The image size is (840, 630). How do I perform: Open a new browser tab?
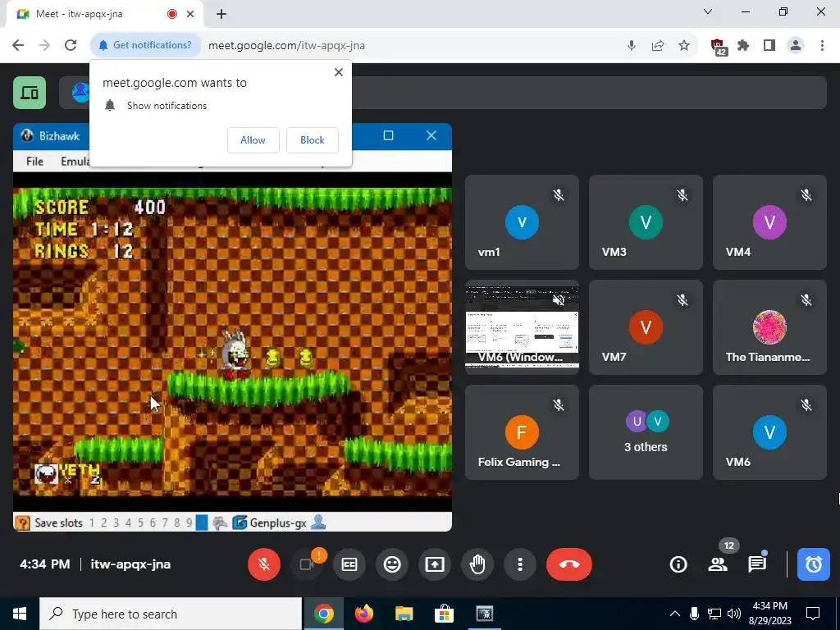[221, 15]
